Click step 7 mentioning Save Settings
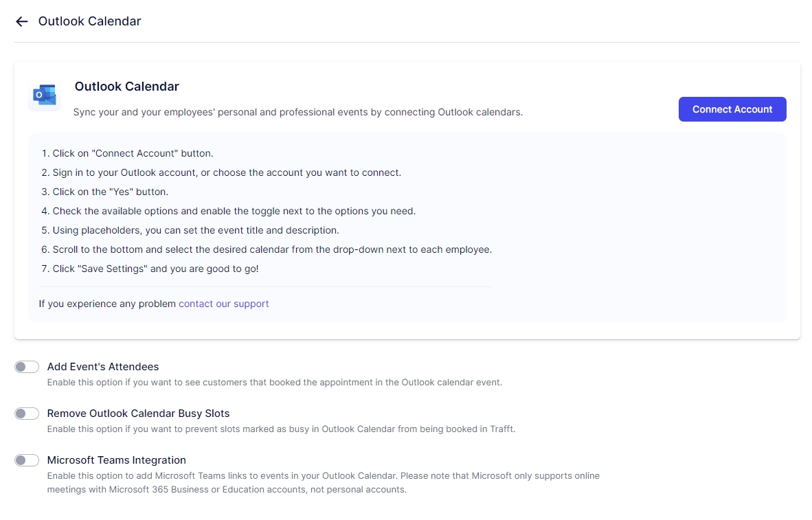 [150, 269]
